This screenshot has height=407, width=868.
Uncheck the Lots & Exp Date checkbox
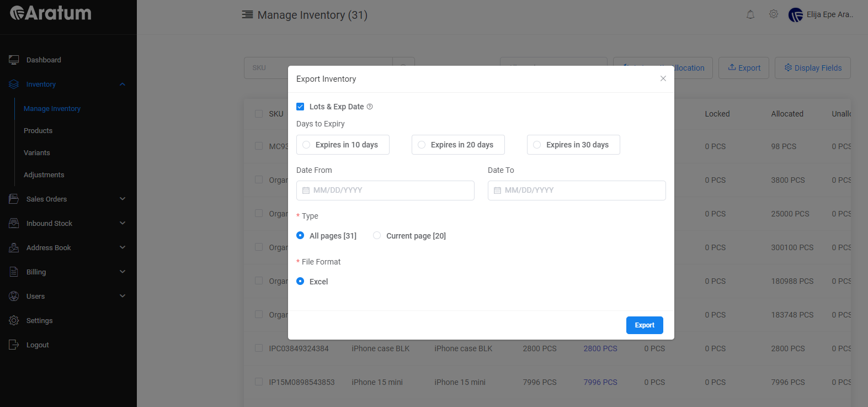pyautogui.click(x=300, y=107)
